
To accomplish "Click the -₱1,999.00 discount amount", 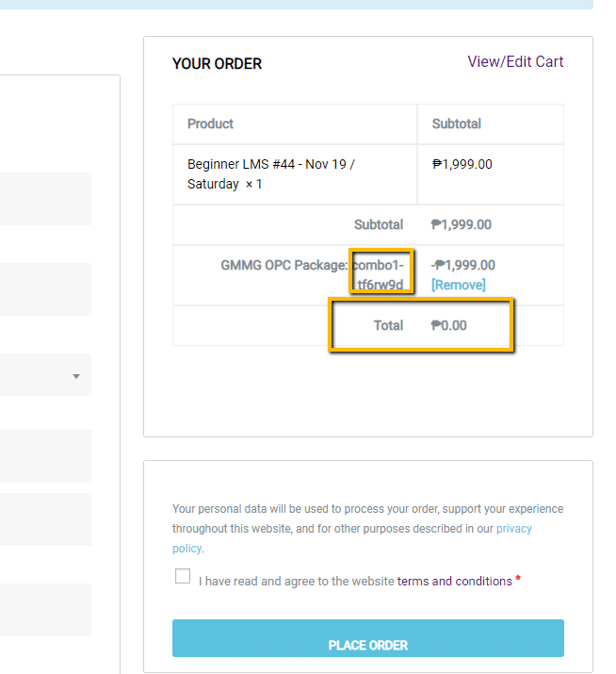I will 462,265.
